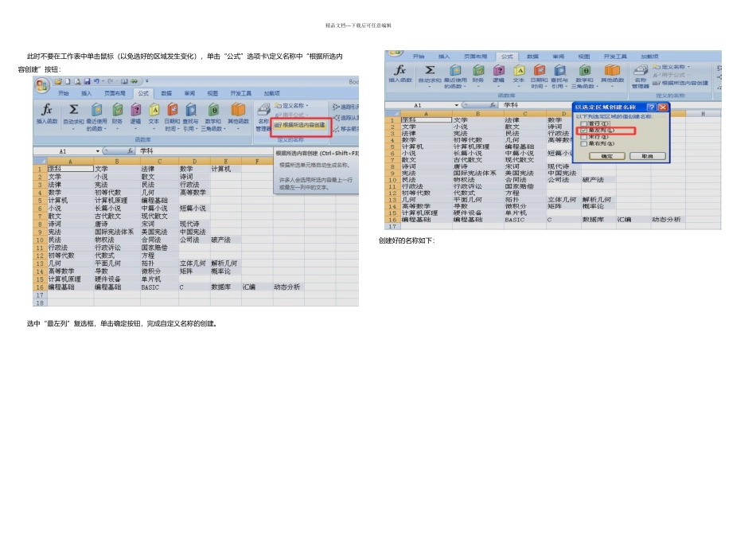
Task: Switch to 开发工具 tab in the dialog Excel window
Action: coord(615,57)
